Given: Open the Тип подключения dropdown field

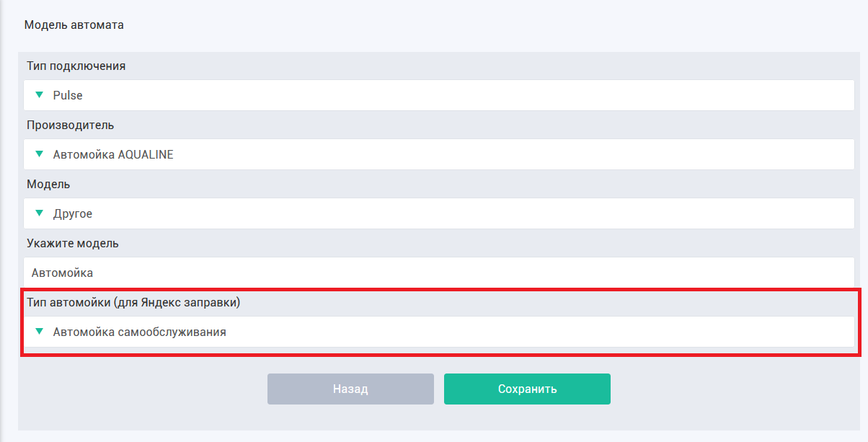Looking at the screenshot, I should 439,95.
